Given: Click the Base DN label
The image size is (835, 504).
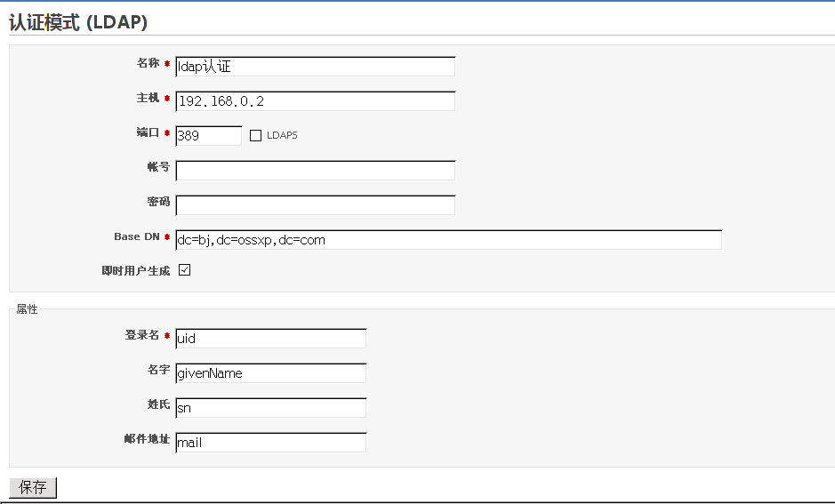Looking at the screenshot, I should [137, 236].
